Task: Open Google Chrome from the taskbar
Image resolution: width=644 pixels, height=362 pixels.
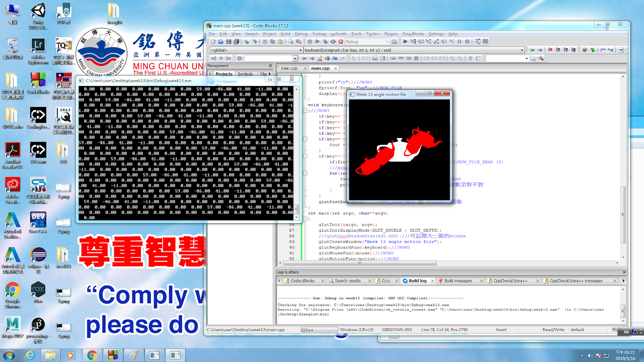Action: tap(92, 355)
